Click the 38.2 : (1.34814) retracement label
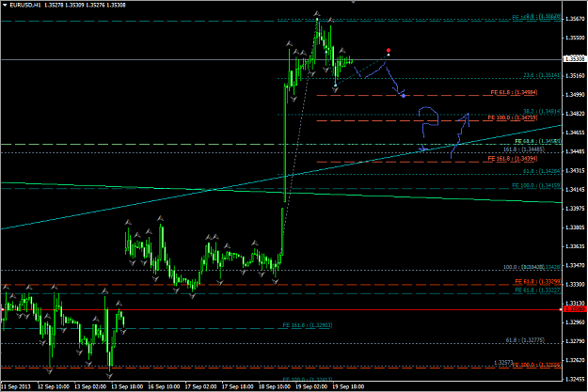This screenshot has height=392, width=588. click(542, 111)
